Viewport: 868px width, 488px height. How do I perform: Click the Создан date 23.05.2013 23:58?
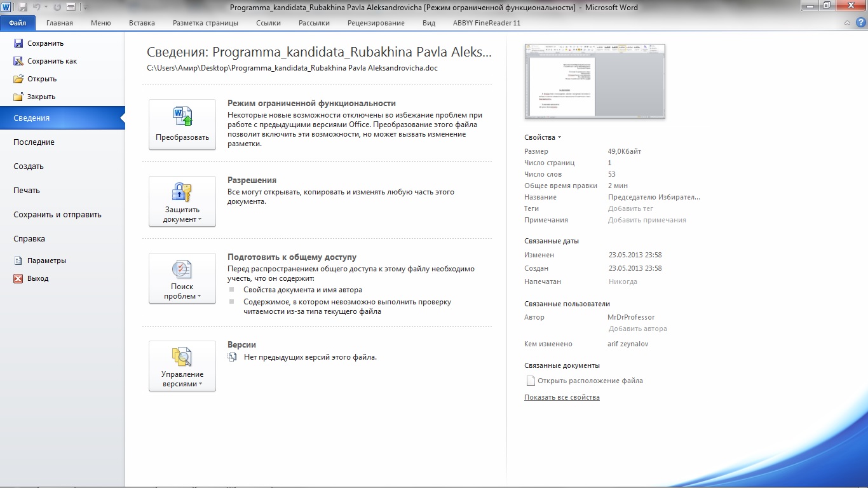[x=635, y=268]
